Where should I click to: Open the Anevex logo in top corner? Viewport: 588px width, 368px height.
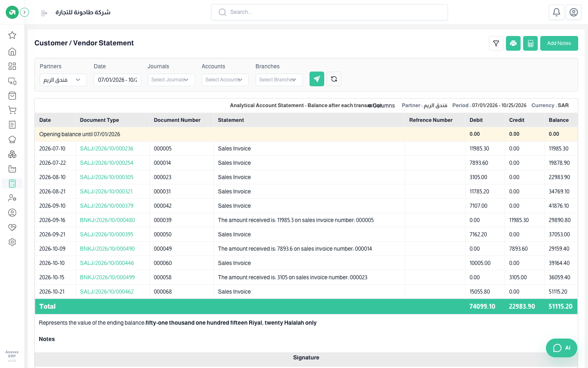(x=12, y=12)
